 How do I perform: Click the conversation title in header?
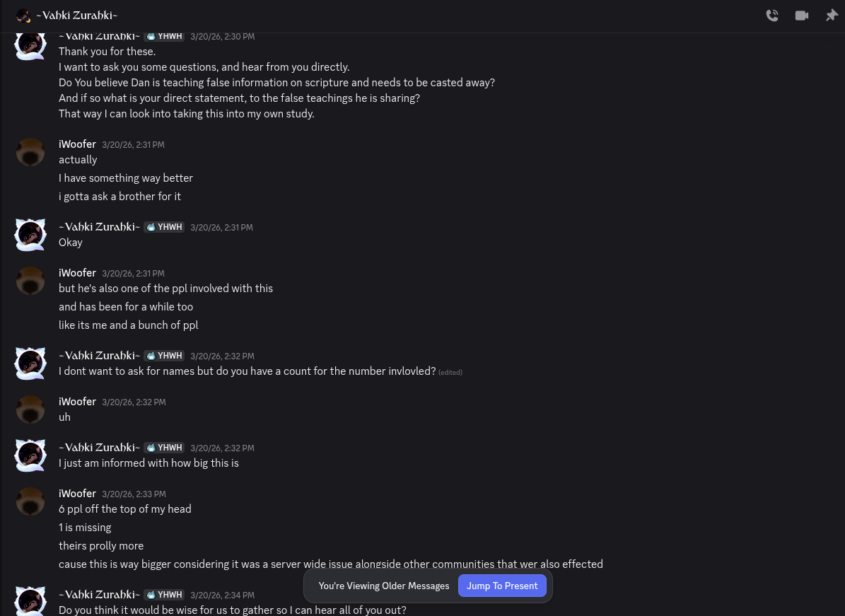(76, 16)
